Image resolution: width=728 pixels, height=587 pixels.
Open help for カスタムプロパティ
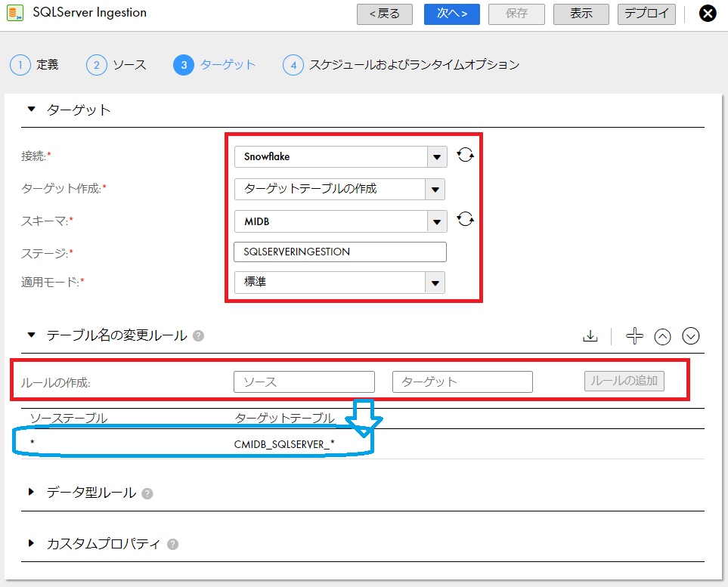[x=172, y=544]
